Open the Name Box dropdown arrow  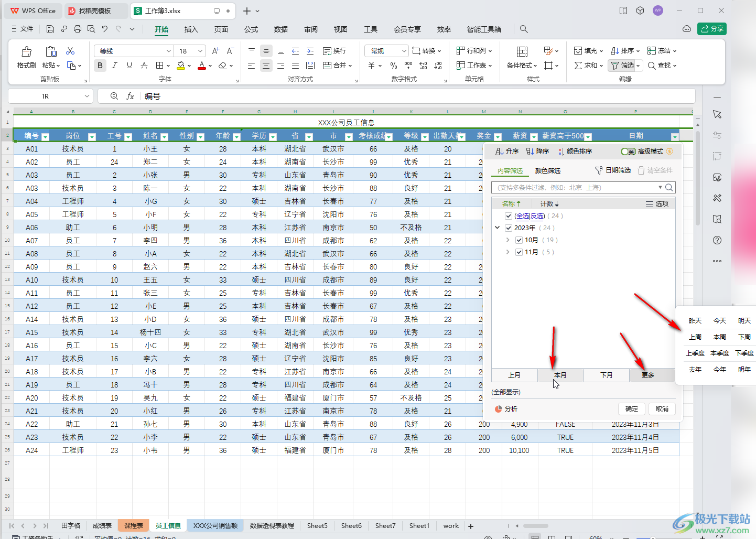pyautogui.click(x=87, y=96)
